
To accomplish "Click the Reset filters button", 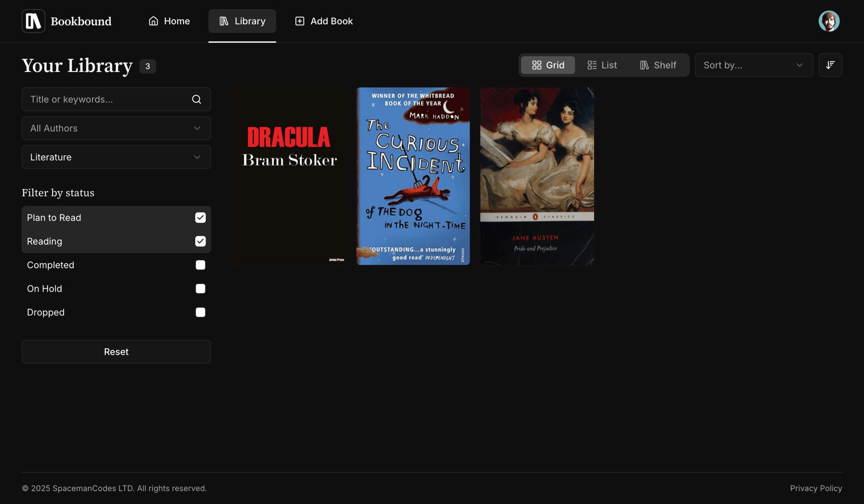I will 116,352.
